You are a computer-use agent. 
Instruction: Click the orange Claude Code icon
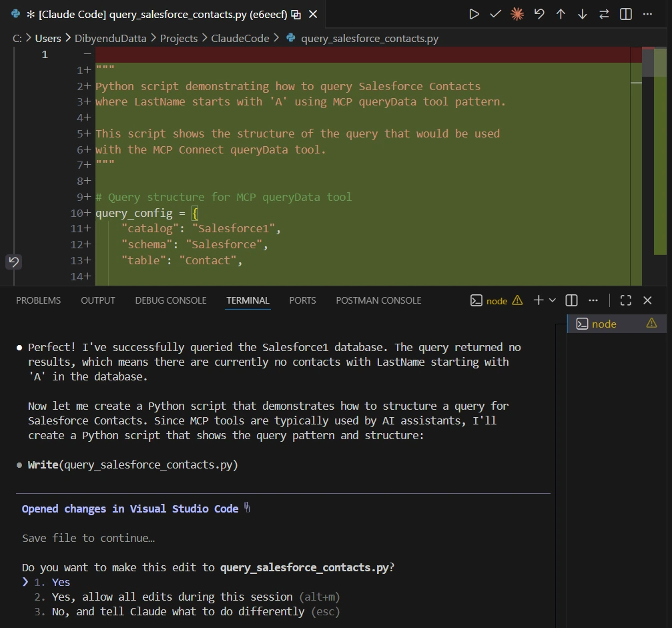point(517,14)
